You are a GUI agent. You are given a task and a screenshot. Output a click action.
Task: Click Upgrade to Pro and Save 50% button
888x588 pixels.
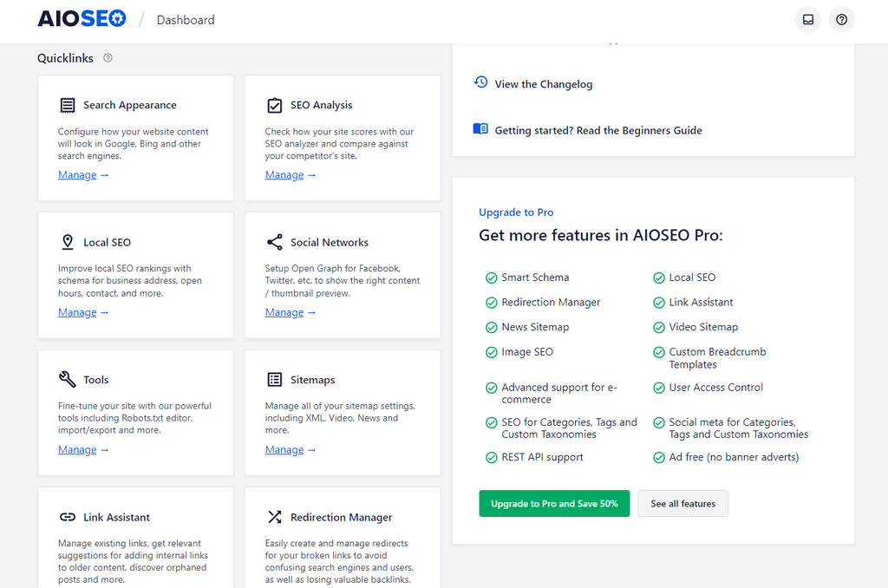[x=554, y=504]
